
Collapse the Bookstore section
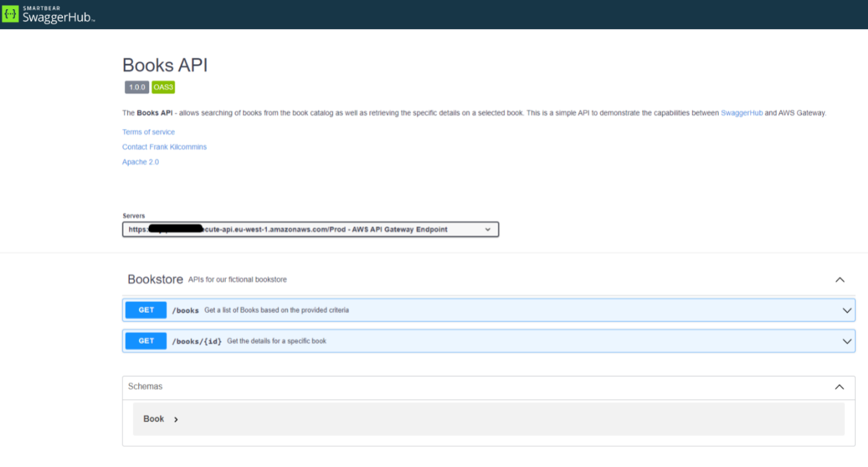pyautogui.click(x=840, y=280)
